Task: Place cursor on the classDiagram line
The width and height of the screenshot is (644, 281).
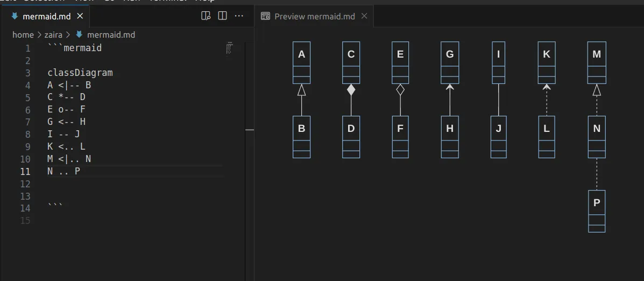Action: pyautogui.click(x=80, y=73)
